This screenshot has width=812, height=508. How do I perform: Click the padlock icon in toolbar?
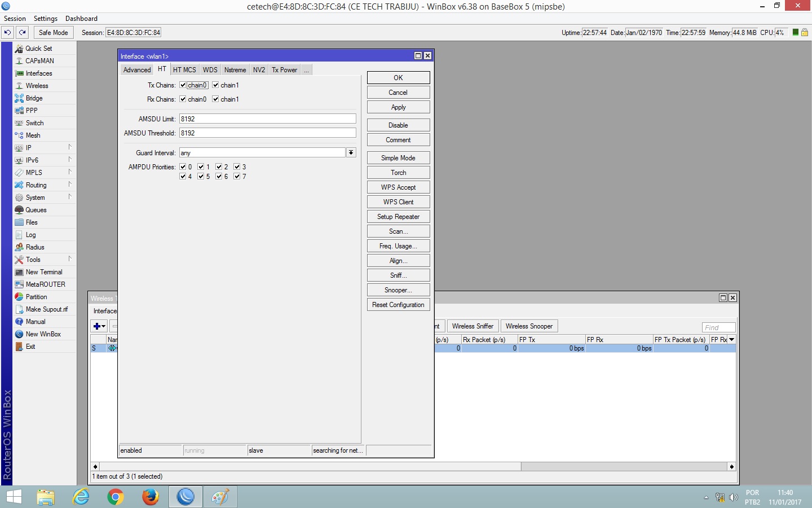coord(805,33)
